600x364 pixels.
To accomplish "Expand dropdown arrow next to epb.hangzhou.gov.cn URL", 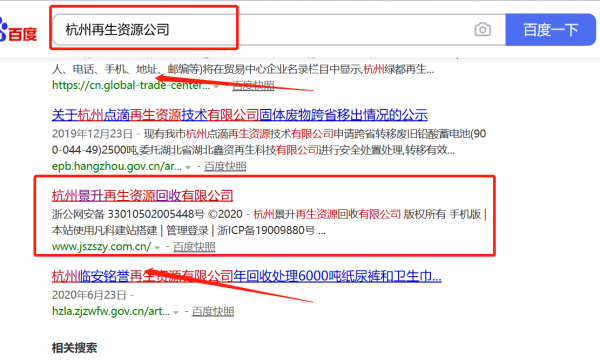I will pyautogui.click(x=188, y=167).
